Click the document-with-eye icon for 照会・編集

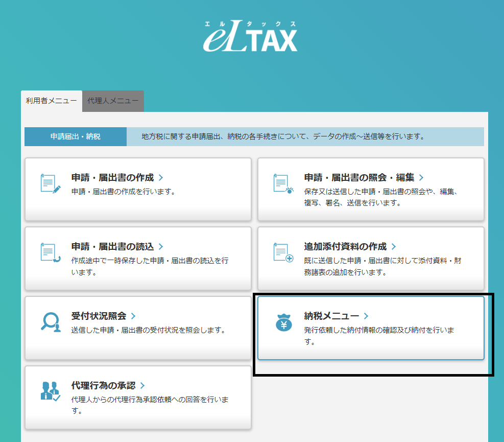click(283, 183)
